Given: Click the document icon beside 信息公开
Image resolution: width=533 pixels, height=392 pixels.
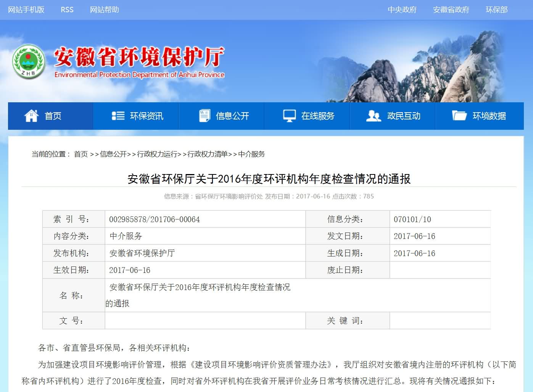Looking at the screenshot, I should click(205, 116).
